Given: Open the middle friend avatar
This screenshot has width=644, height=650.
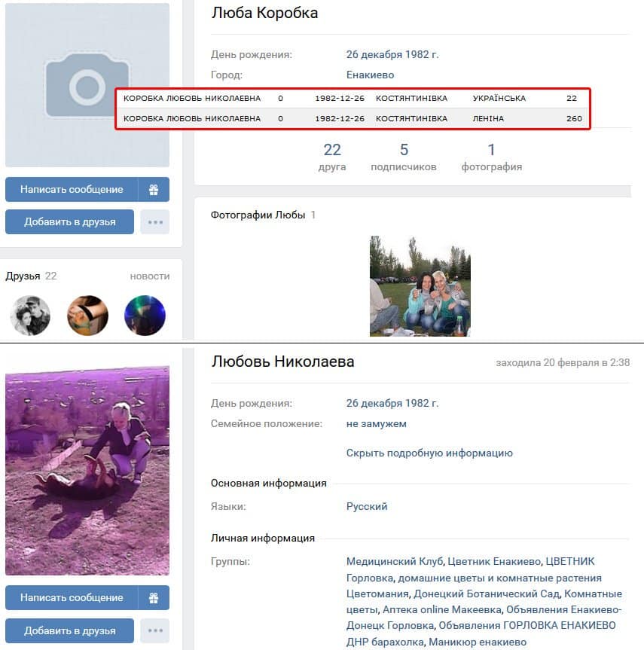Looking at the screenshot, I should point(87,316).
